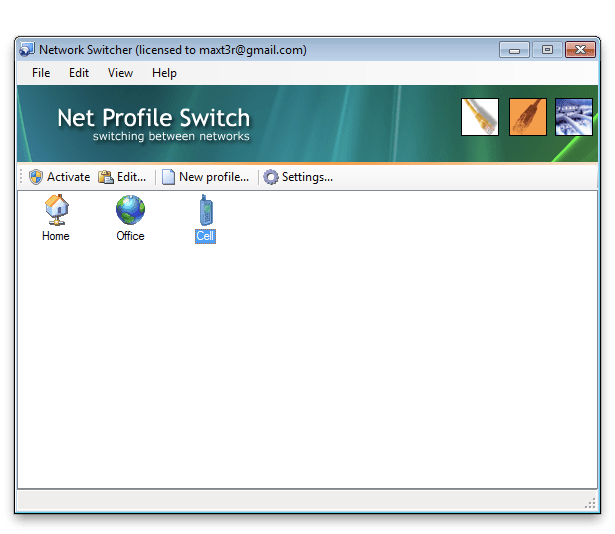
Task: Open the Edit menu in menu bar
Action: (x=79, y=73)
